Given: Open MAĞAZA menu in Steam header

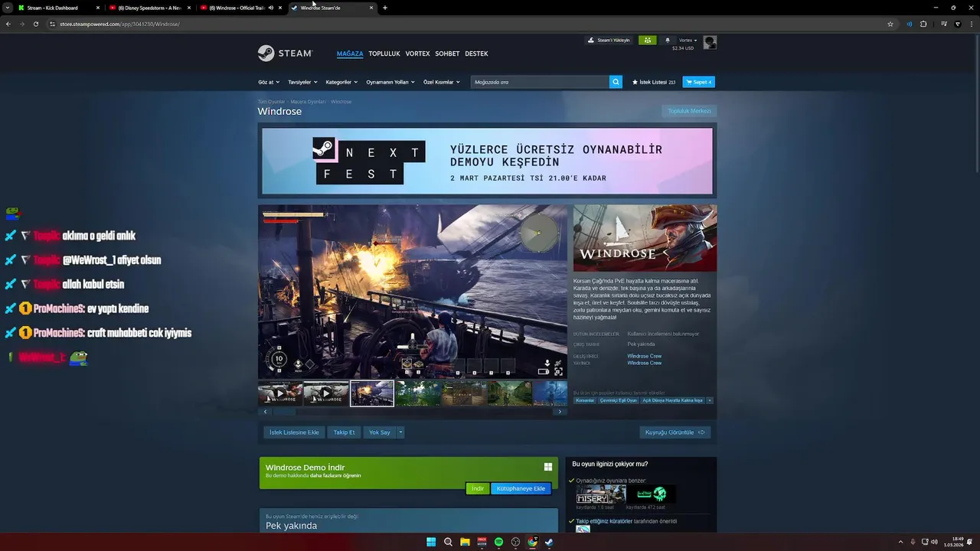Looking at the screenshot, I should [x=350, y=54].
